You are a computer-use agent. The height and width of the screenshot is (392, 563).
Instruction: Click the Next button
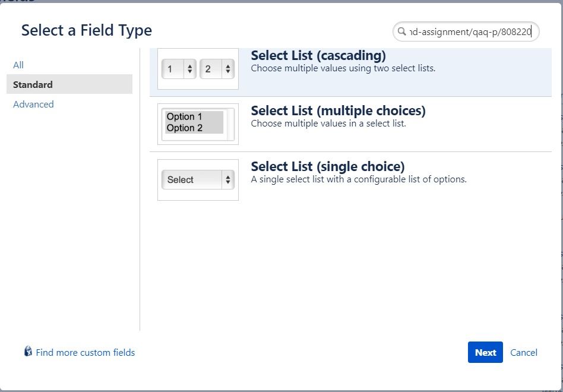point(485,352)
